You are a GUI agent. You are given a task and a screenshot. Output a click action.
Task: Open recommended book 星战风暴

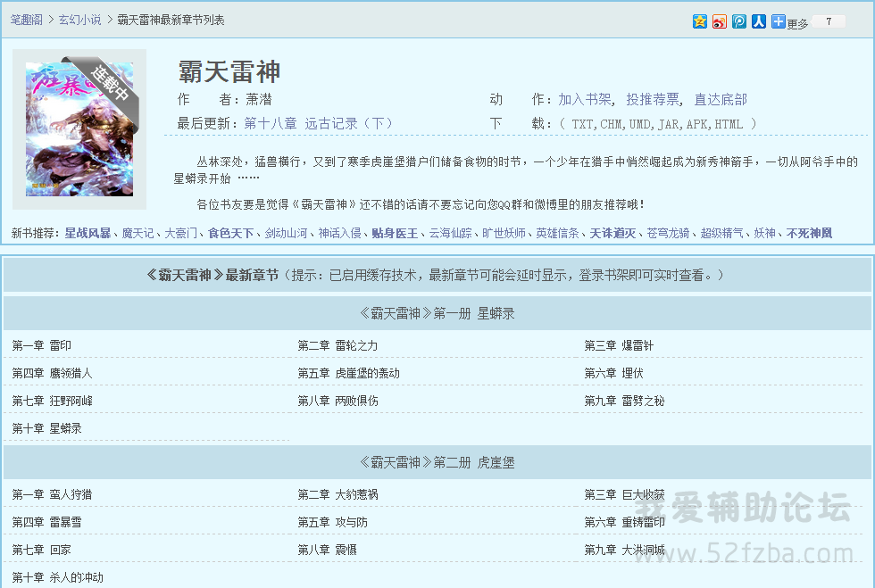pos(87,233)
